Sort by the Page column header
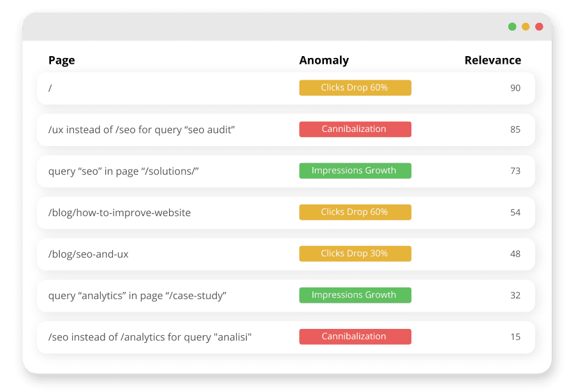The width and height of the screenshot is (574, 392). pos(61,60)
